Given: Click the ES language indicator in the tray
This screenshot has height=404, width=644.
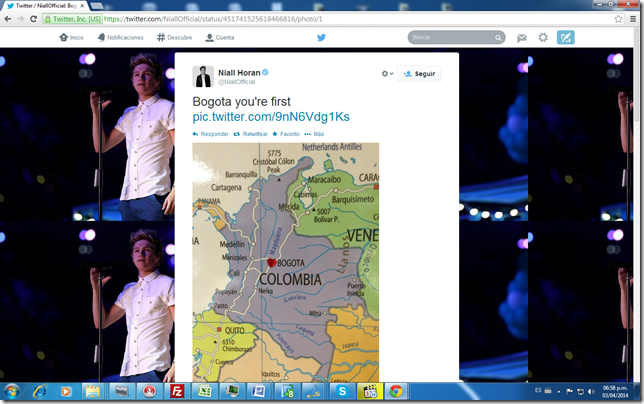Looking at the screenshot, I should [x=538, y=390].
